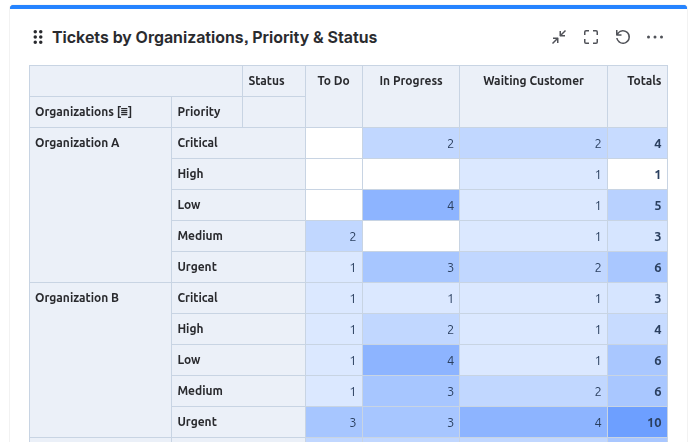Click the drag handle beside the widget title
The height and width of the screenshot is (442, 695).
(x=38, y=37)
